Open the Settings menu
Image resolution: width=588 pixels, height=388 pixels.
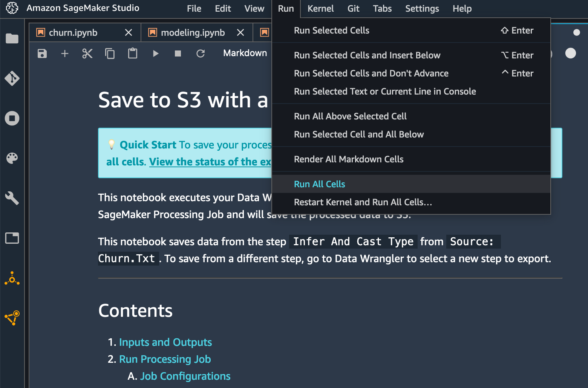(422, 8)
